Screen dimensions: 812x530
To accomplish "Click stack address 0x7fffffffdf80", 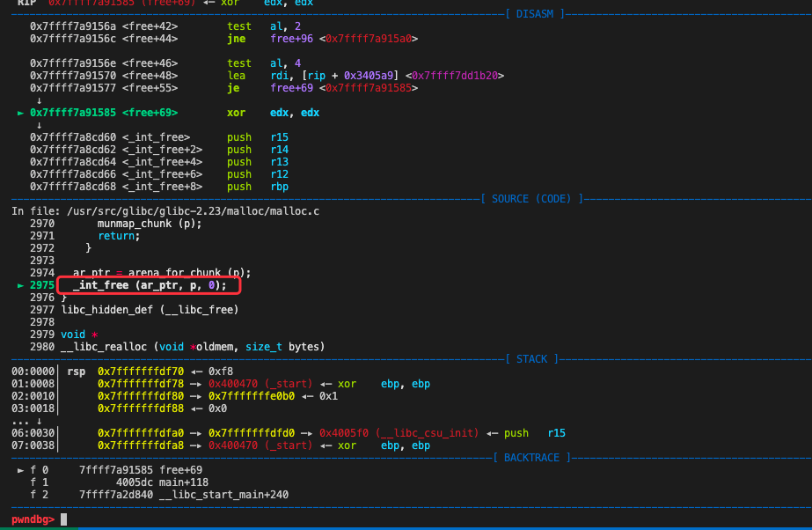I will 141,396.
